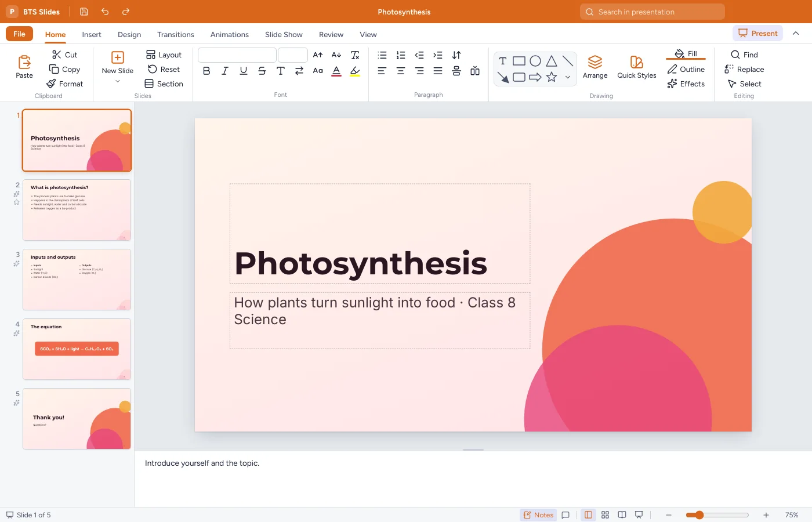
Task: Redo the last action
Action: point(126,12)
